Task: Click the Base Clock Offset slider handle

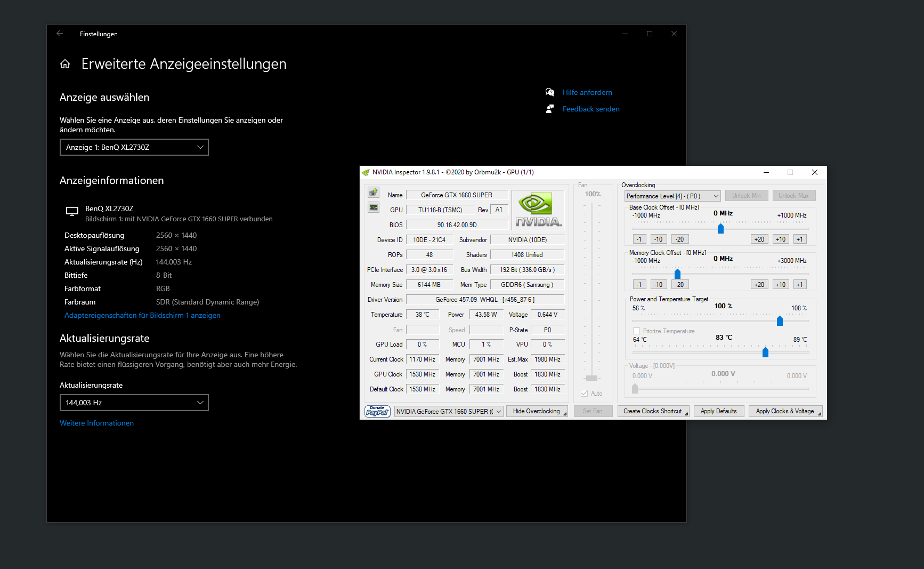Action: coord(720,229)
